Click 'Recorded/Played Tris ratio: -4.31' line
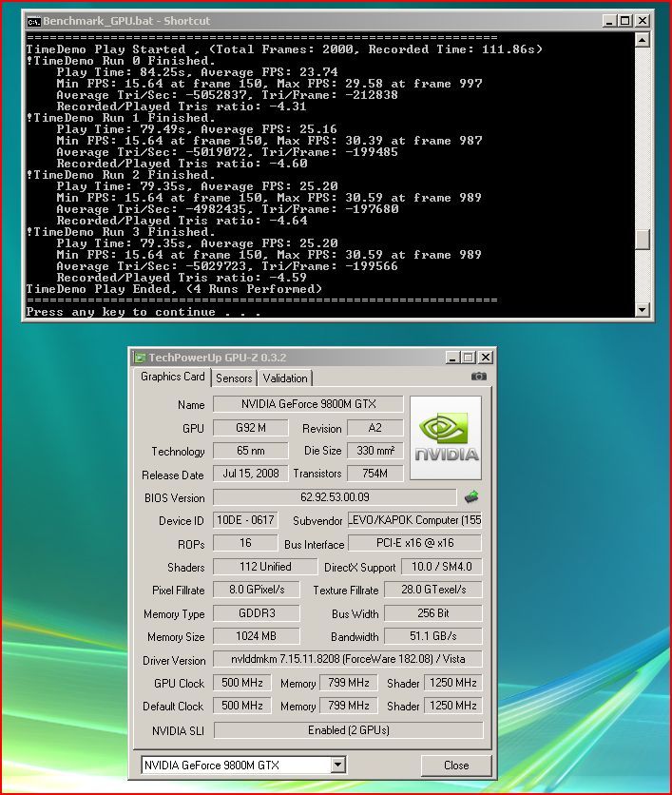 click(182, 107)
